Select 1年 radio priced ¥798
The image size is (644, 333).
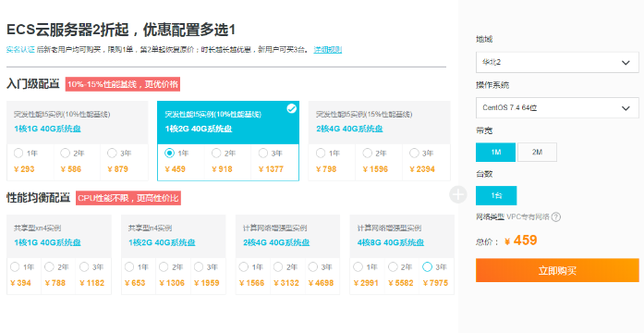(x=321, y=154)
